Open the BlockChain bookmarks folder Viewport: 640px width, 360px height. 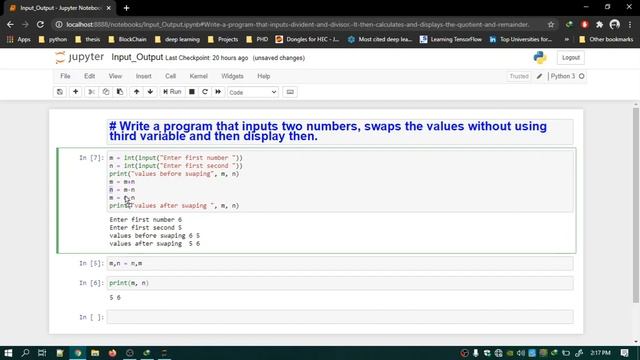click(x=127, y=40)
